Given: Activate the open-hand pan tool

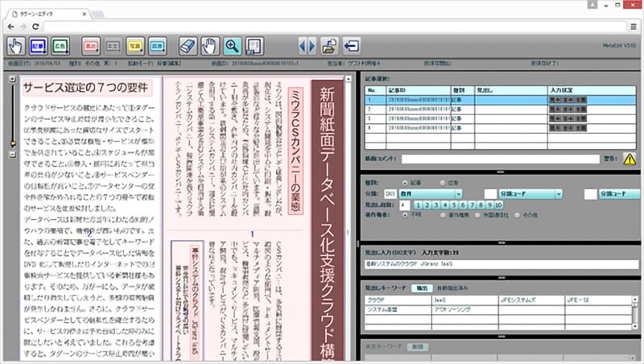Looking at the screenshot, I should [210, 45].
